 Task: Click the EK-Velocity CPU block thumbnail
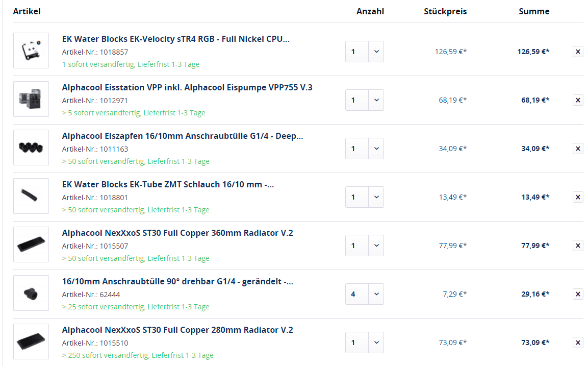[x=31, y=51]
